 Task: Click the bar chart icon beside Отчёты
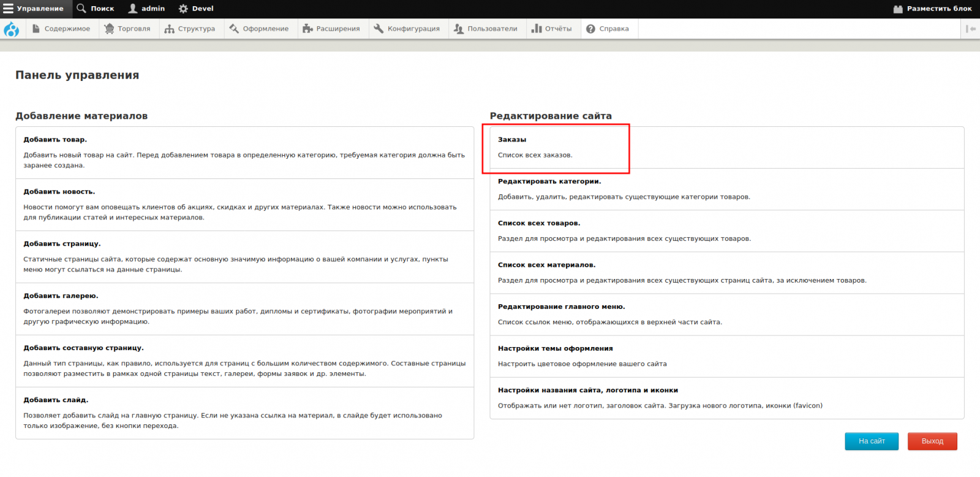537,29
